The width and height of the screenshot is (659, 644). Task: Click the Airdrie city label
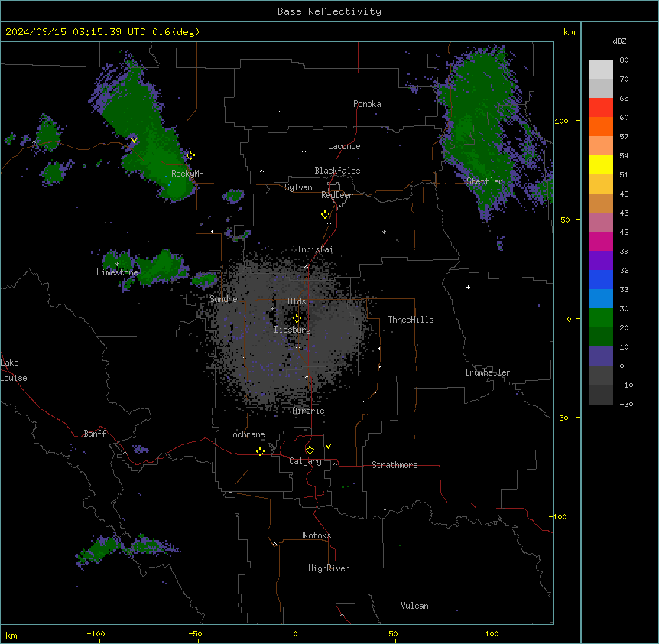pyautogui.click(x=309, y=411)
